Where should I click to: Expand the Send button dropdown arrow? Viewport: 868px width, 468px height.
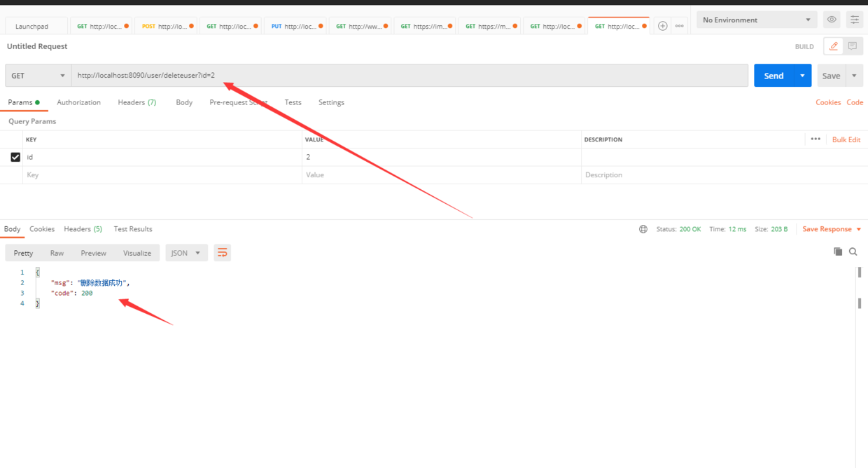click(x=802, y=76)
